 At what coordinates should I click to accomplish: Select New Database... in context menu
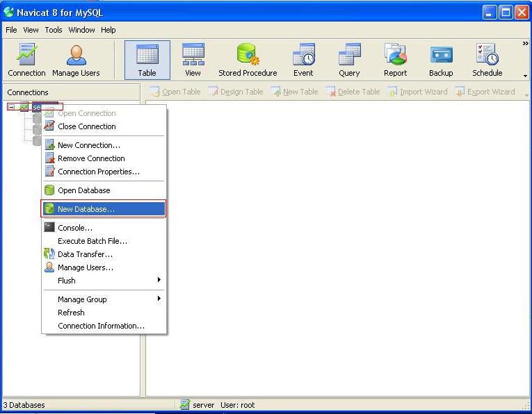104,208
